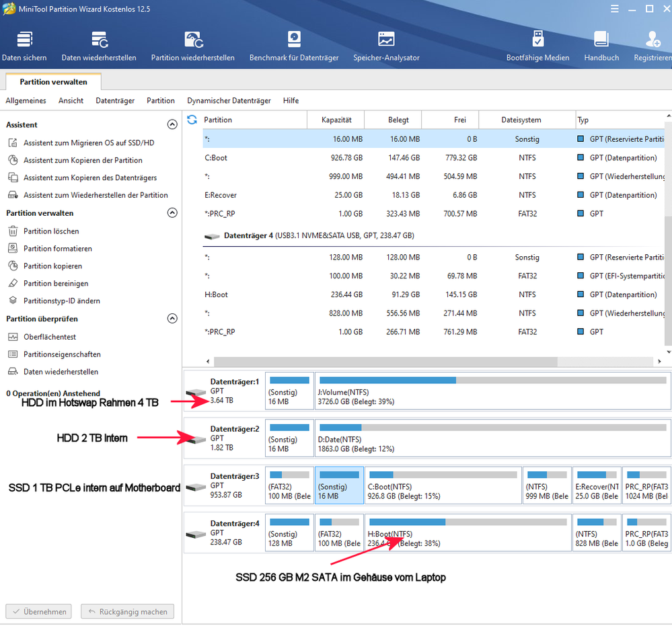Viewport: 672px width, 628px height.
Task: Click the Übernehmen button
Action: point(38,611)
